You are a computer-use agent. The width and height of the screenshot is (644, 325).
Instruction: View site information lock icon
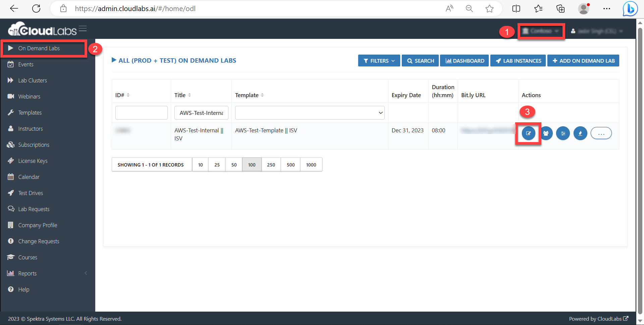(x=63, y=9)
